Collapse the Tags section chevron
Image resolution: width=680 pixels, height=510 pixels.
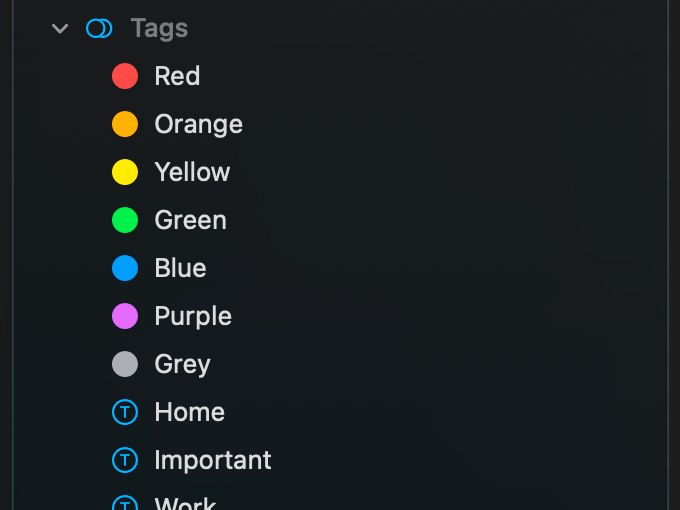point(60,29)
